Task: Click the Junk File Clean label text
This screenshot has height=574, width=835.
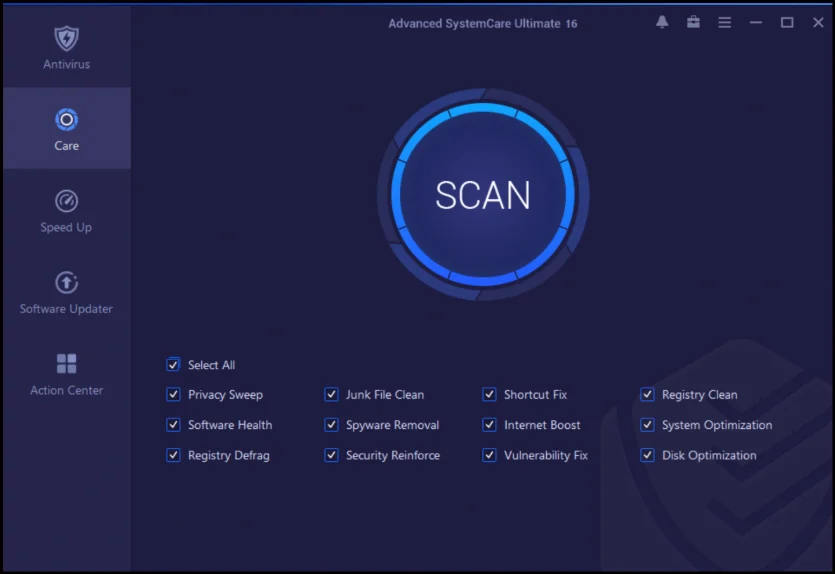Action: 385,395
